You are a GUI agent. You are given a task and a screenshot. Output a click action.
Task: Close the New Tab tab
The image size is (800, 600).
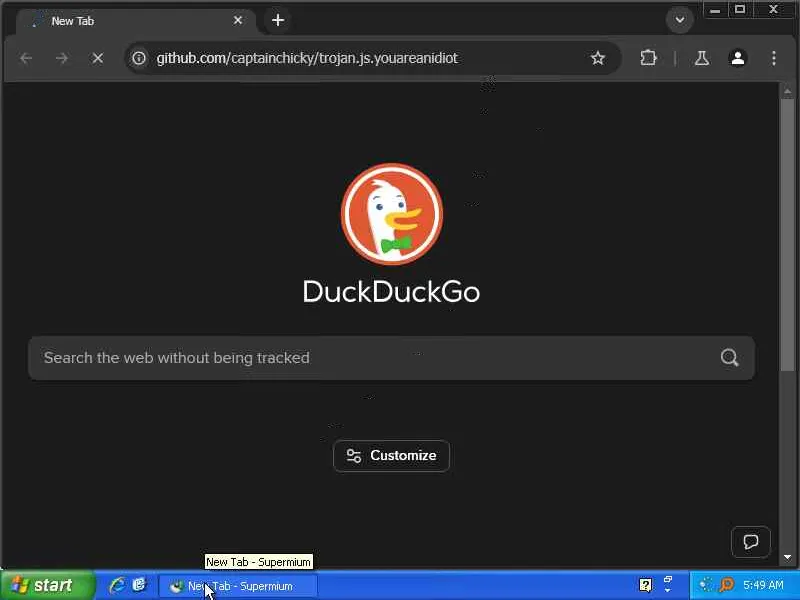coord(238,20)
